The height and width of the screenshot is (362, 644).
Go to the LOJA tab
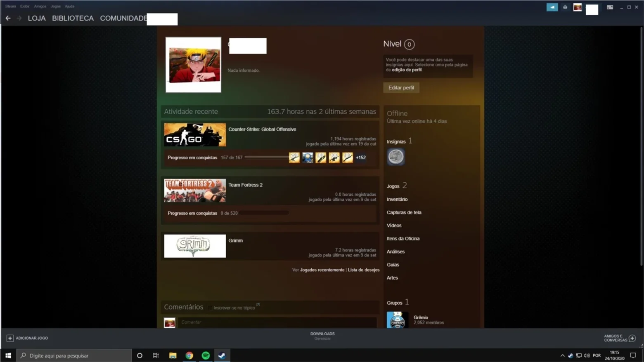tap(37, 18)
